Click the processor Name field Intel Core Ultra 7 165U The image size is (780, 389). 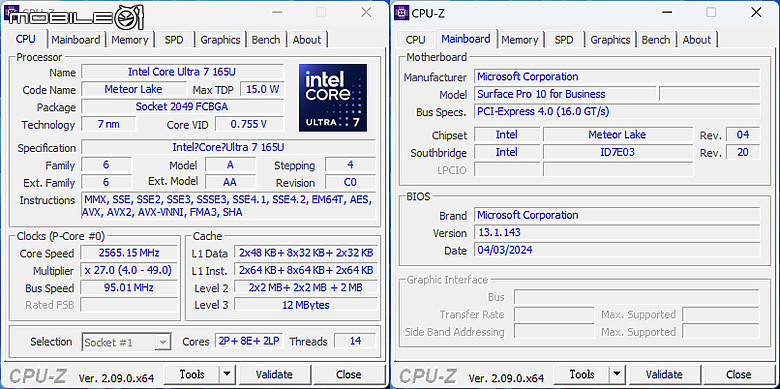click(183, 72)
